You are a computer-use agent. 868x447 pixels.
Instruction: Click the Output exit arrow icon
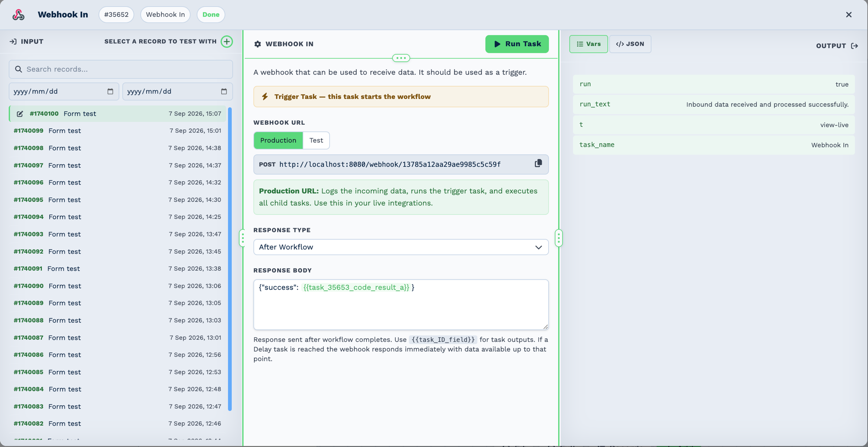[x=855, y=46]
